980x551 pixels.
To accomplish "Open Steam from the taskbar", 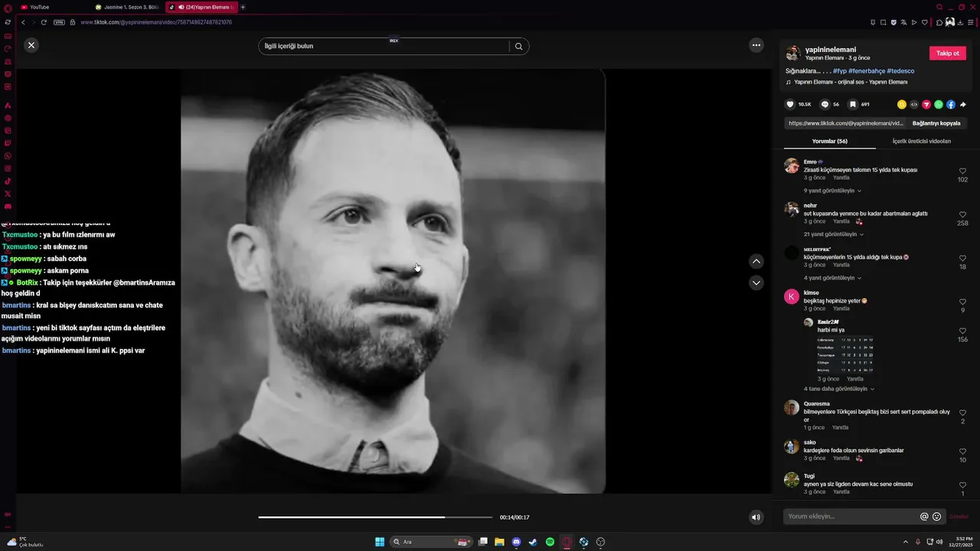I will [533, 542].
